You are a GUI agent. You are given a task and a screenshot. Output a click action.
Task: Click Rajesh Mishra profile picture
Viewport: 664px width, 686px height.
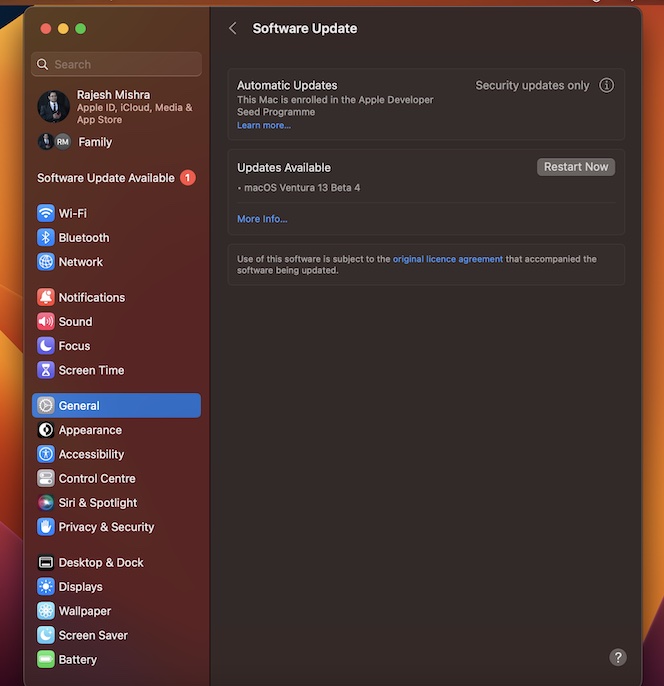pos(53,106)
